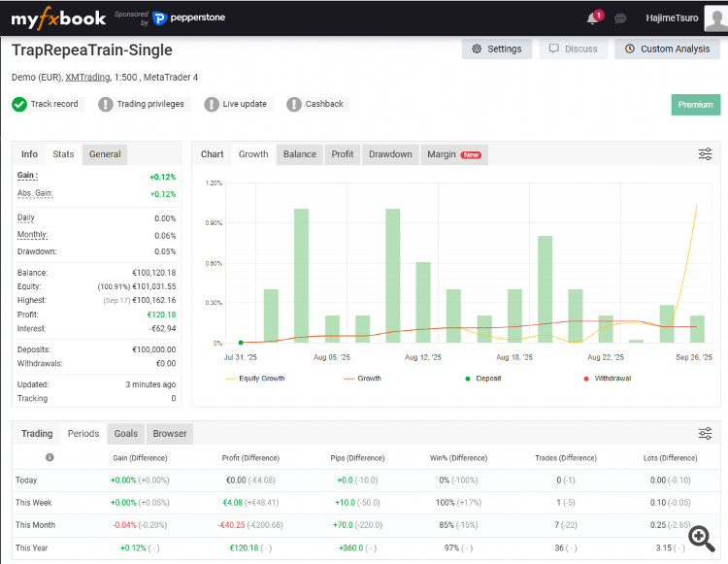Click the Interest value -€62.94
The height and width of the screenshot is (564, 728).
point(162,329)
